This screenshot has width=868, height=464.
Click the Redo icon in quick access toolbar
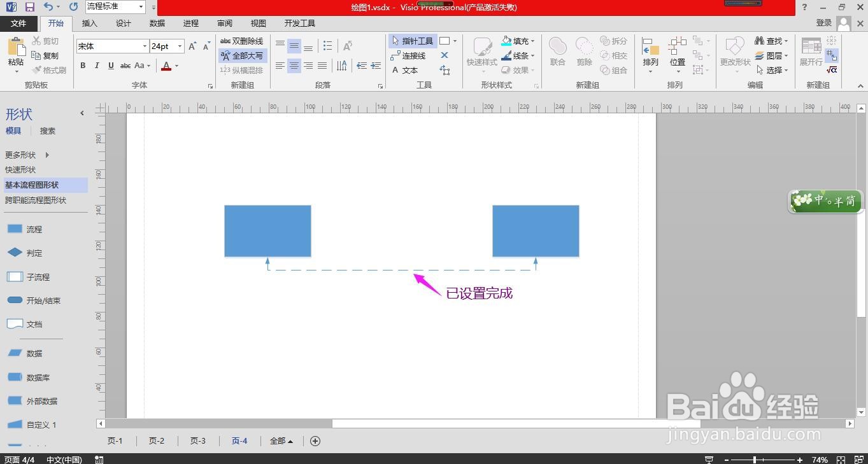(73, 7)
